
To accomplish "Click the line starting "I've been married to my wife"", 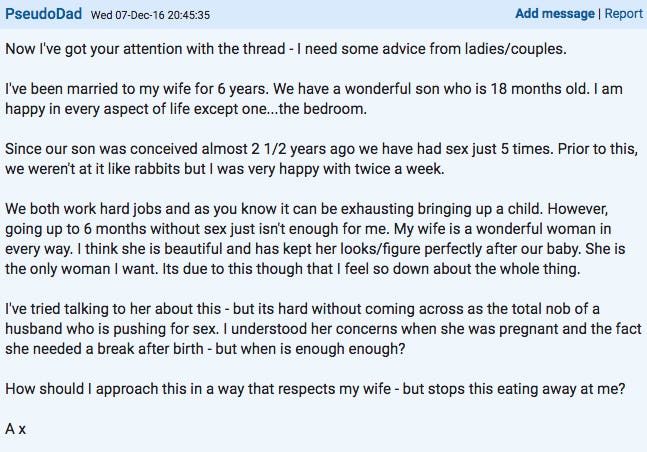I will [314, 89].
